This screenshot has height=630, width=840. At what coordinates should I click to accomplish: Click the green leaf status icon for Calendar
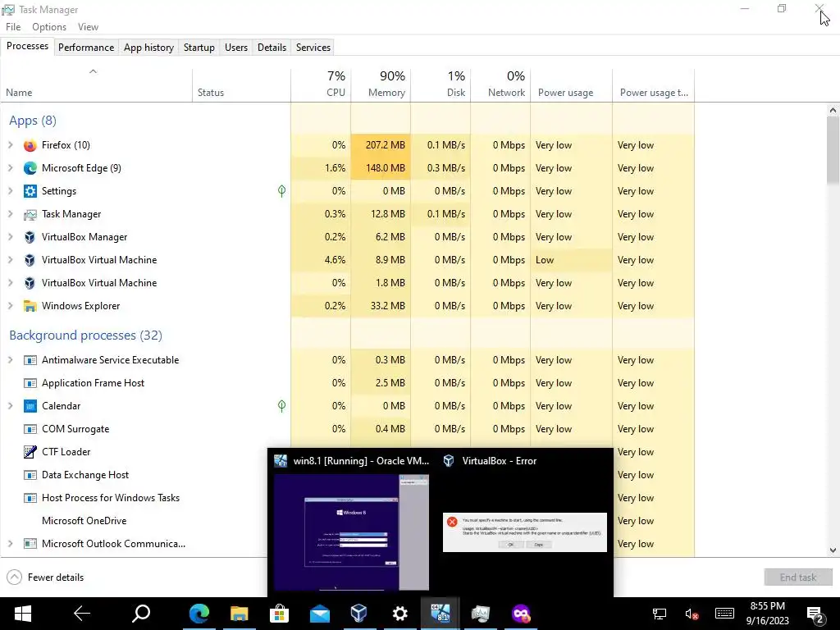pos(282,406)
